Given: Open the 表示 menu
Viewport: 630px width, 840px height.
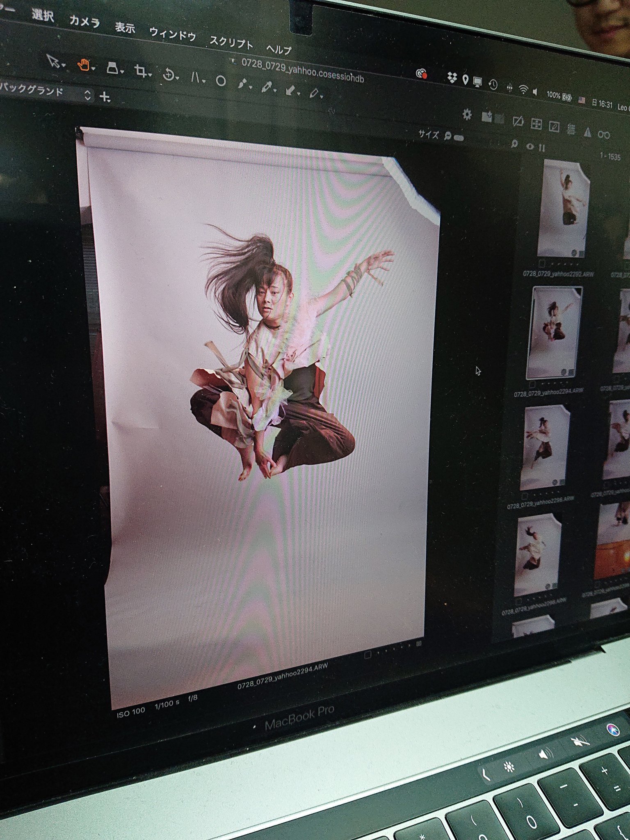Looking at the screenshot, I should (x=125, y=27).
